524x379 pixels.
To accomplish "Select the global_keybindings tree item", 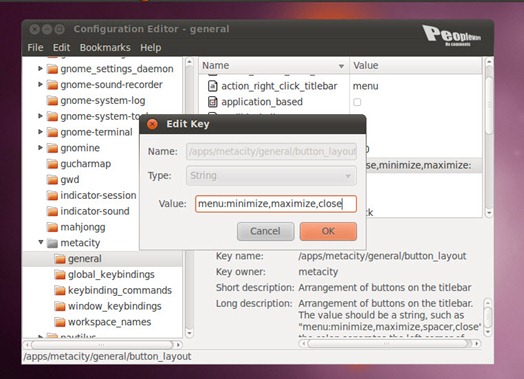I will pos(111,275).
